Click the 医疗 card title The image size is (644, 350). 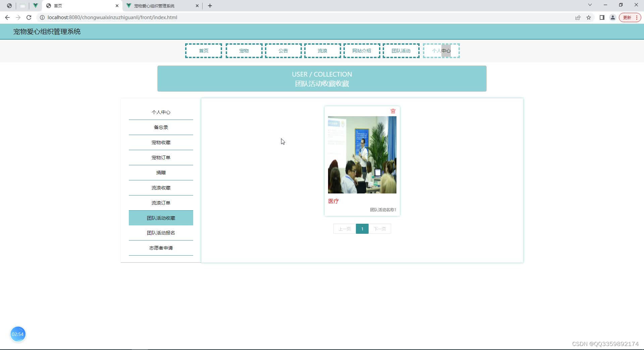click(x=333, y=201)
